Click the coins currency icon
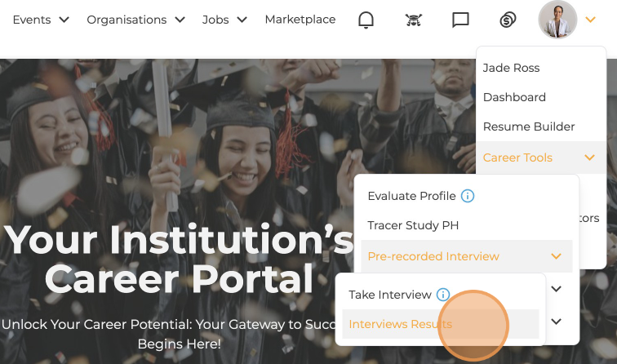 click(508, 20)
